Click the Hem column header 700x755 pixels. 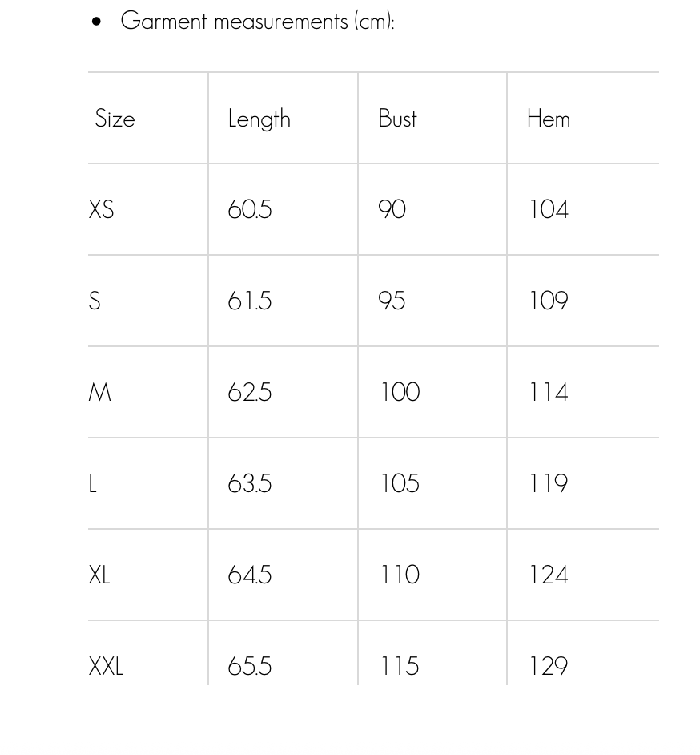click(x=549, y=119)
